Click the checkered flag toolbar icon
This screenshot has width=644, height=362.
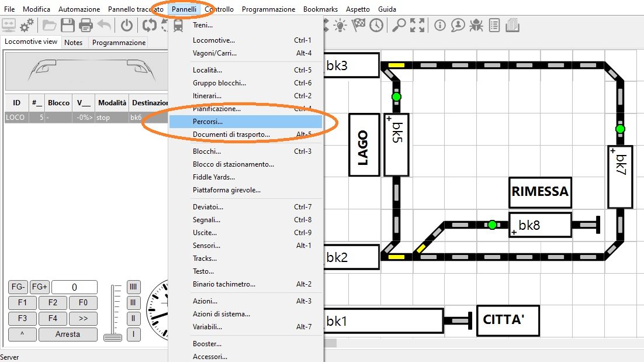pyautogui.click(x=358, y=25)
